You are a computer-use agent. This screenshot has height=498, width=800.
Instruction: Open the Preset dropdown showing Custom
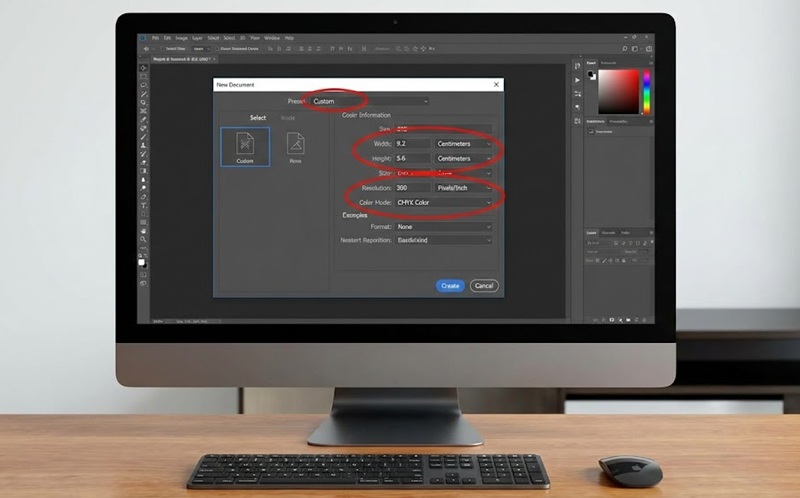coord(368,101)
